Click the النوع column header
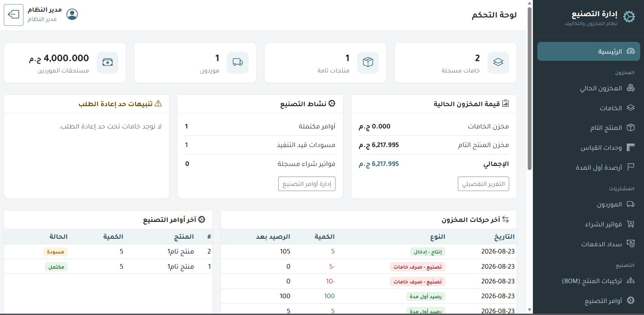 pos(438,237)
